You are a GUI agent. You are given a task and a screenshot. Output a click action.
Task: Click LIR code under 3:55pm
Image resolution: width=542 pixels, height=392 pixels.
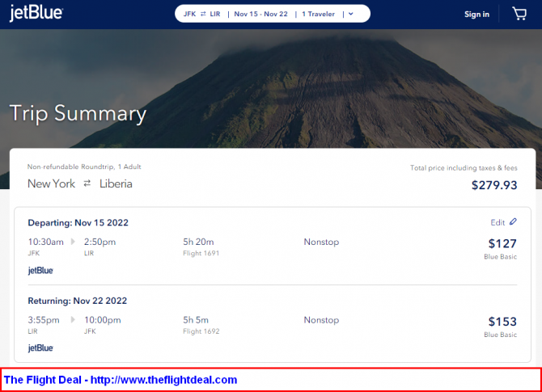(x=32, y=331)
